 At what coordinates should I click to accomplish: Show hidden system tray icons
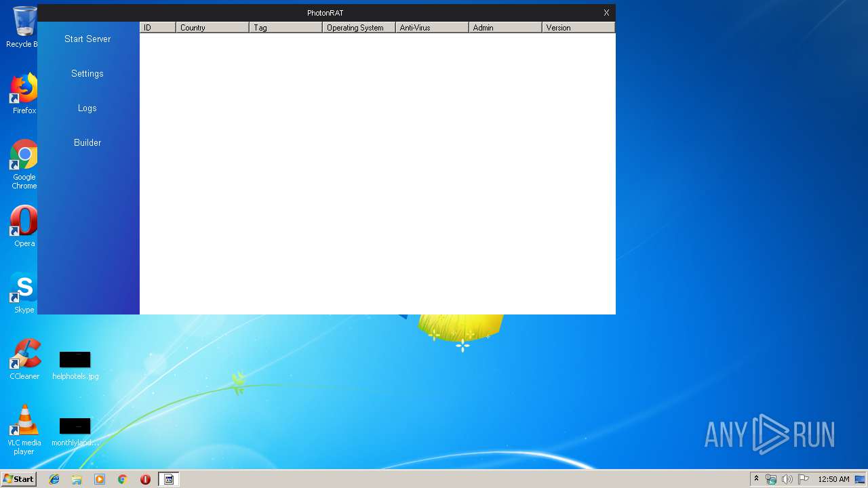click(x=757, y=479)
